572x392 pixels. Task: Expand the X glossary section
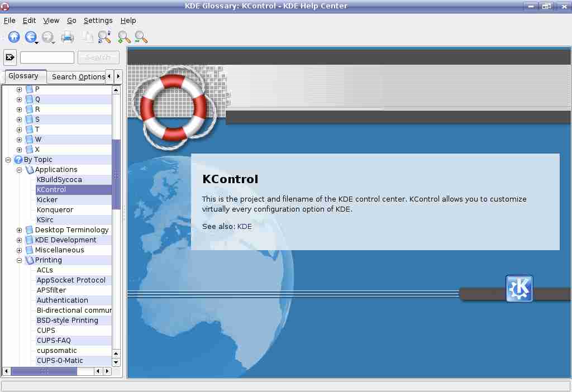tap(19, 150)
